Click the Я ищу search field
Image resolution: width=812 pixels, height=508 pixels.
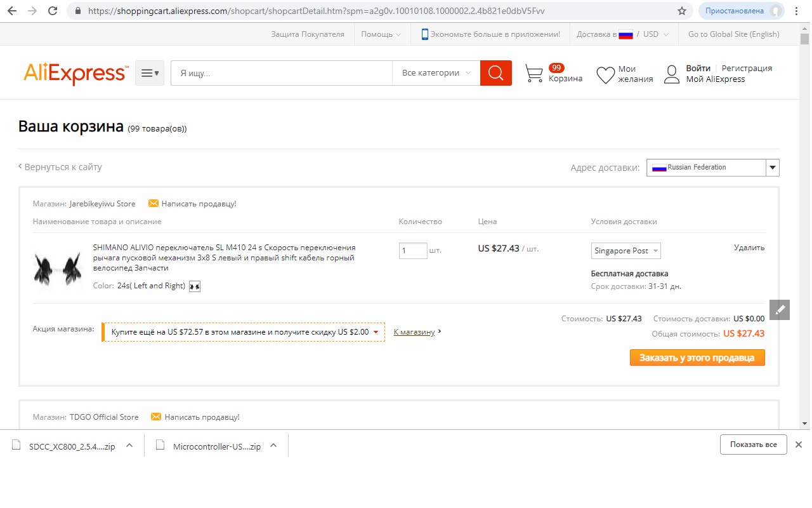click(282, 73)
